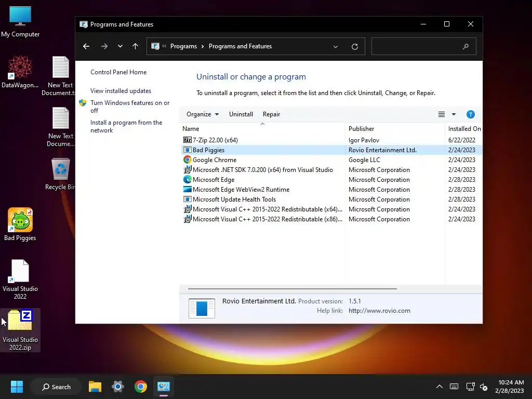532x399 pixels.
Task: Expand the view options dropdown arrow
Action: click(454, 114)
